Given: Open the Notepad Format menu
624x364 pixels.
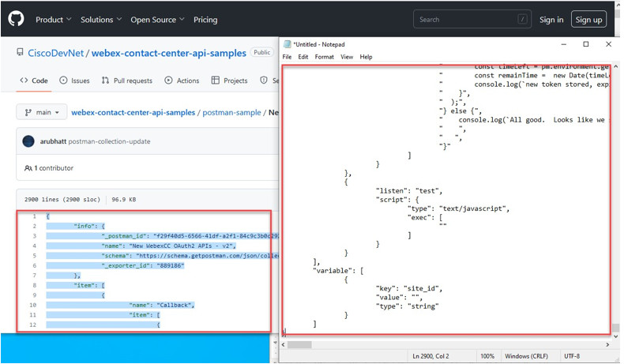Looking at the screenshot, I should [x=325, y=57].
